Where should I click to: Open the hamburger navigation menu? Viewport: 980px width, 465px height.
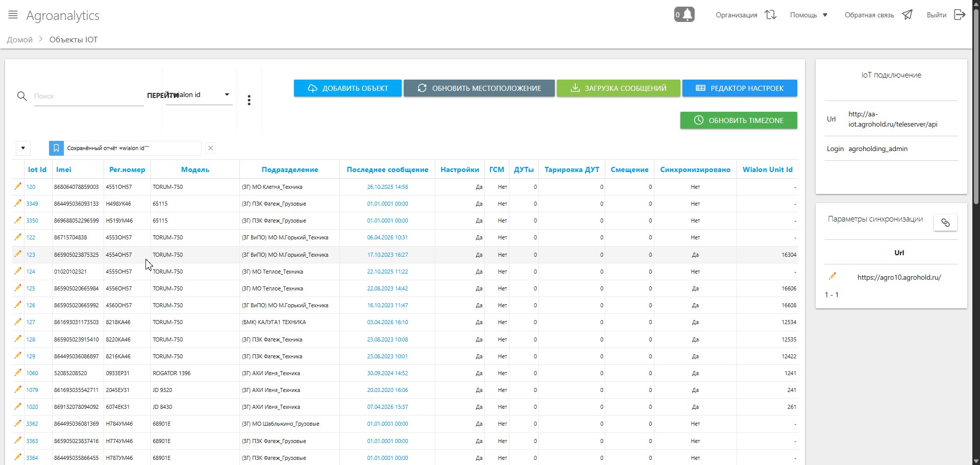13,15
